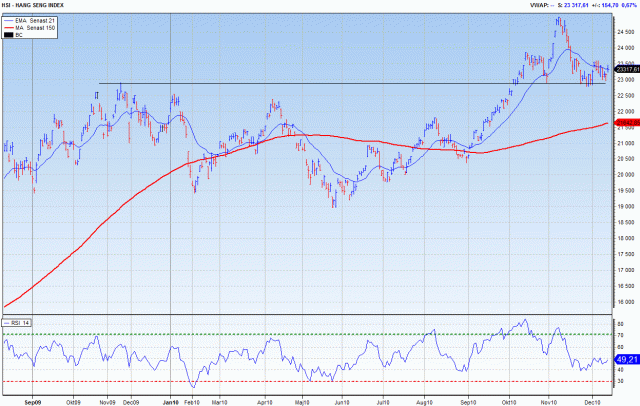
Task: Click the 24 500 price axis label
Action: coord(627,32)
